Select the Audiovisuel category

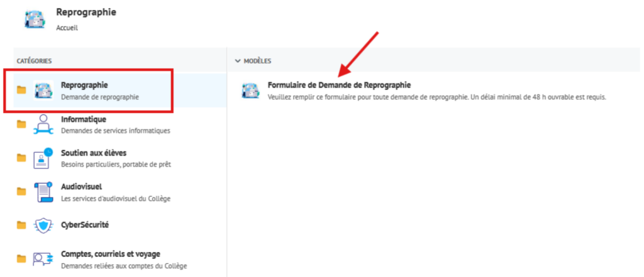[81, 187]
